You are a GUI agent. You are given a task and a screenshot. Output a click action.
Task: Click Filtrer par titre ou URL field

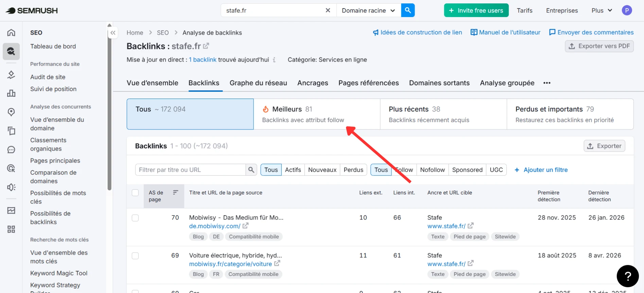point(190,170)
